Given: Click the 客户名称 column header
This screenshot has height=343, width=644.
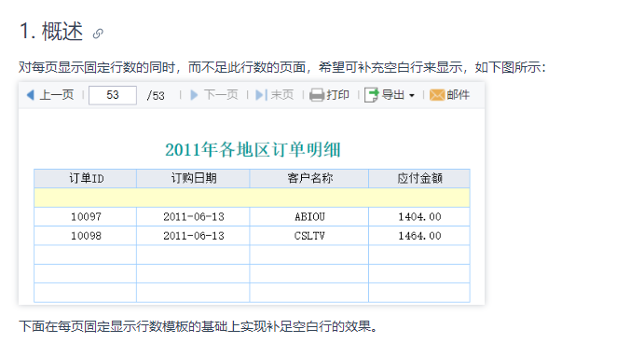Looking at the screenshot, I should (x=309, y=178).
